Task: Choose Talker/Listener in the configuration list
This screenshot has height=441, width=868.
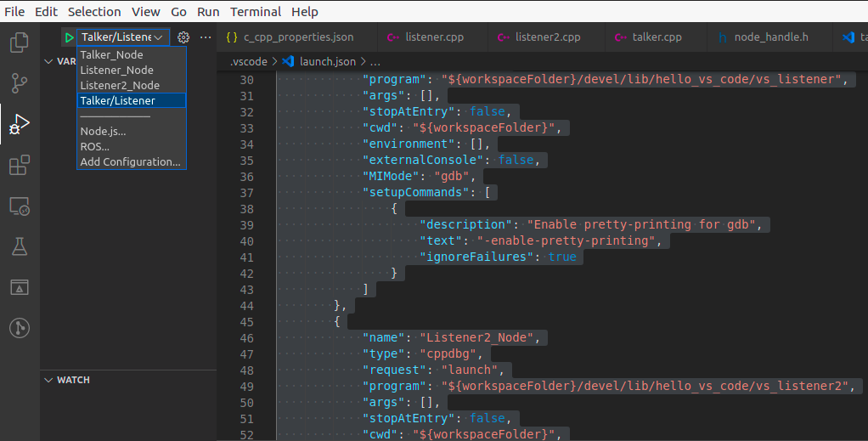Action: (131, 100)
